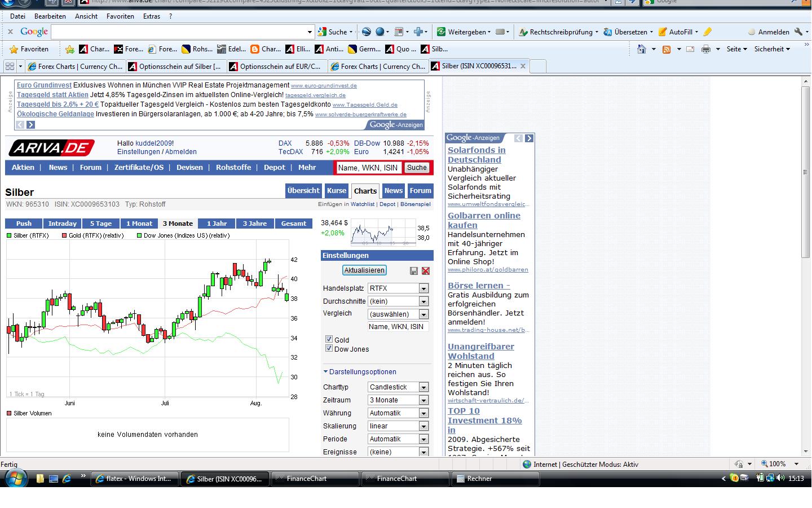Select the Intraday chart tab
Screen dimensions: 812x508
tap(63, 224)
